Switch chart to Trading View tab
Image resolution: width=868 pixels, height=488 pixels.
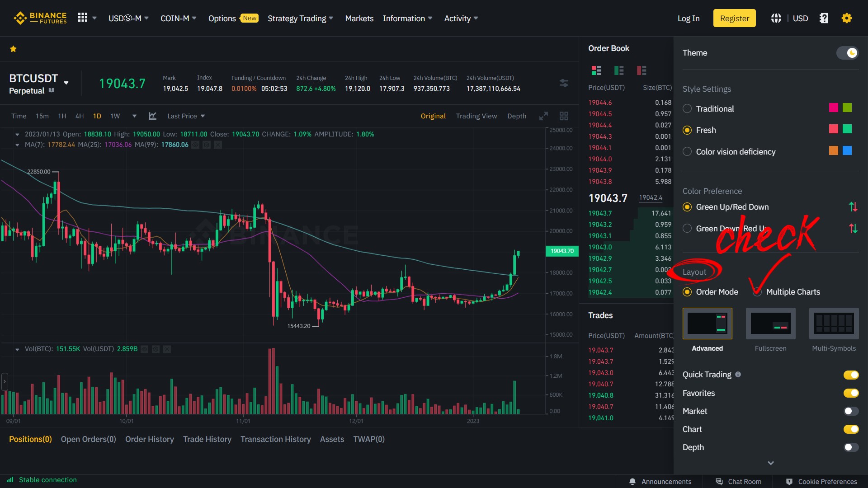click(x=476, y=116)
